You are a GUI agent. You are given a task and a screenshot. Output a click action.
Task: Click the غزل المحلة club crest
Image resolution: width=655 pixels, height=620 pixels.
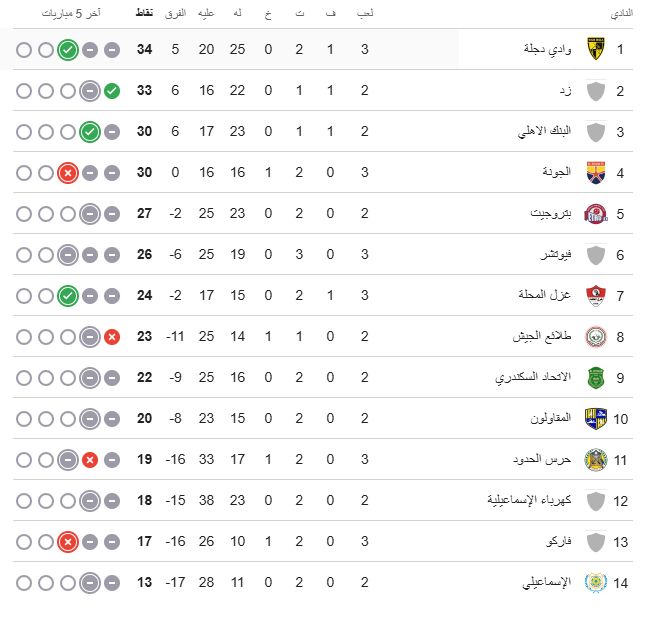(596, 295)
